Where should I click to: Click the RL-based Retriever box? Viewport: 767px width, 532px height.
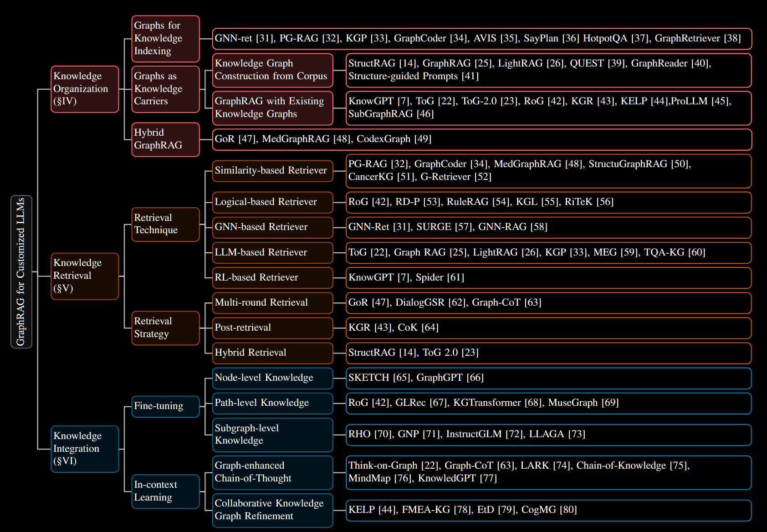click(x=272, y=277)
